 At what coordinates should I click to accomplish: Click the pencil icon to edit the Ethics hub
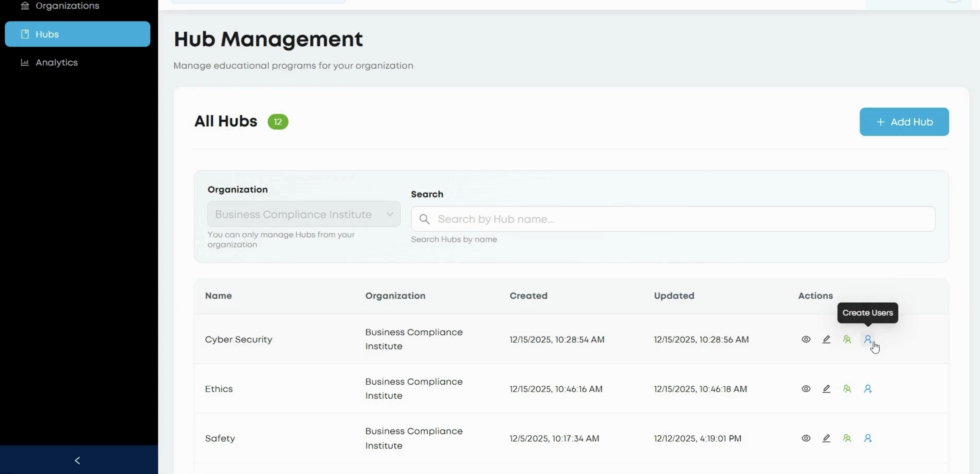coord(826,389)
